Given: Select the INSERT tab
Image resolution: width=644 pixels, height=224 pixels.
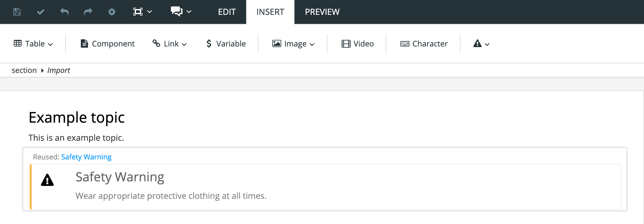Looking at the screenshot, I should 270,12.
